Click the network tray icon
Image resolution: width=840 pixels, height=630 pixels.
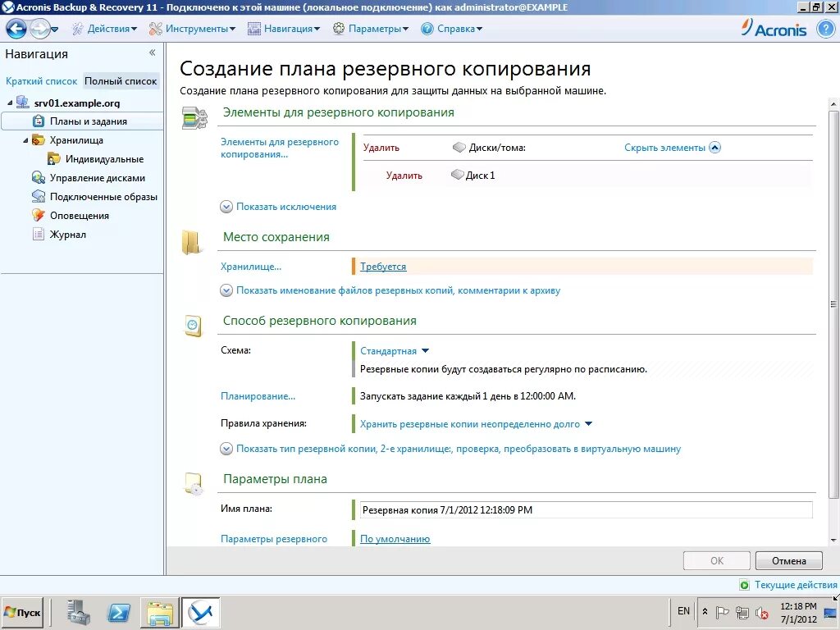(742, 612)
